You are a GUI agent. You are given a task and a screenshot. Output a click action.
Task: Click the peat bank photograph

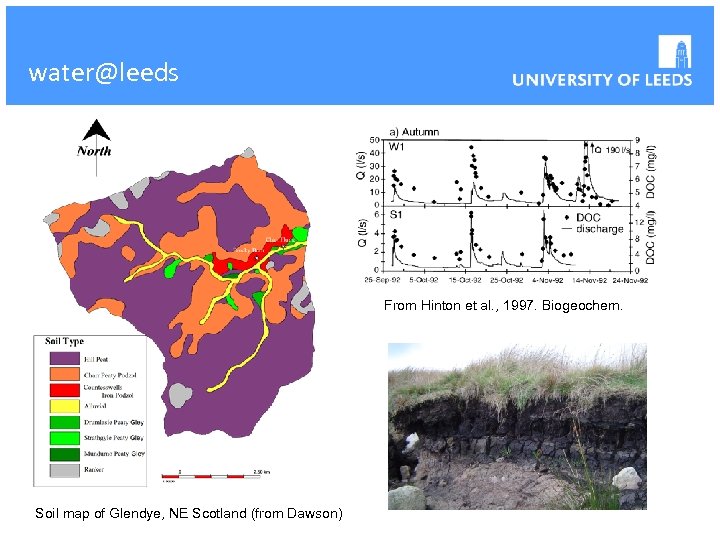[x=518, y=427]
